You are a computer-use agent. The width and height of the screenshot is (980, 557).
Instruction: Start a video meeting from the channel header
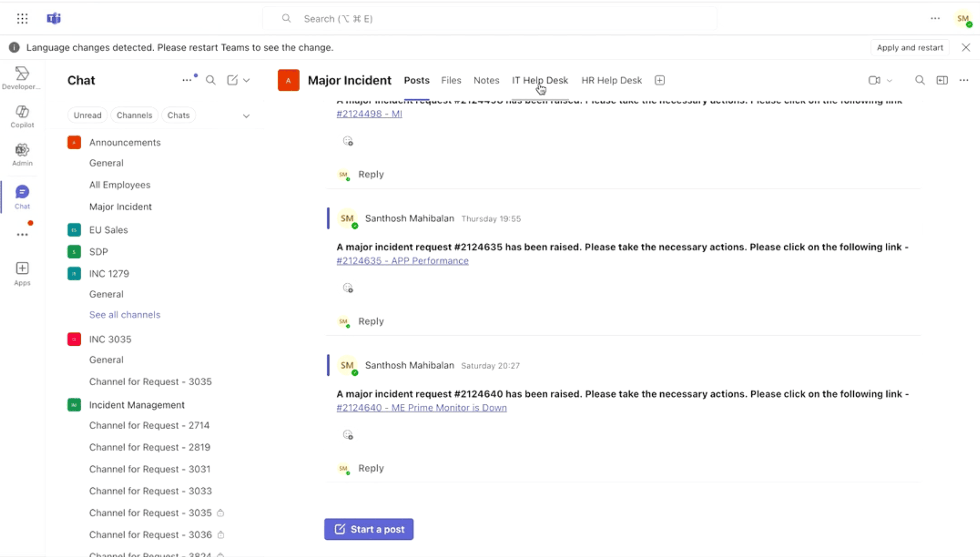pos(874,80)
